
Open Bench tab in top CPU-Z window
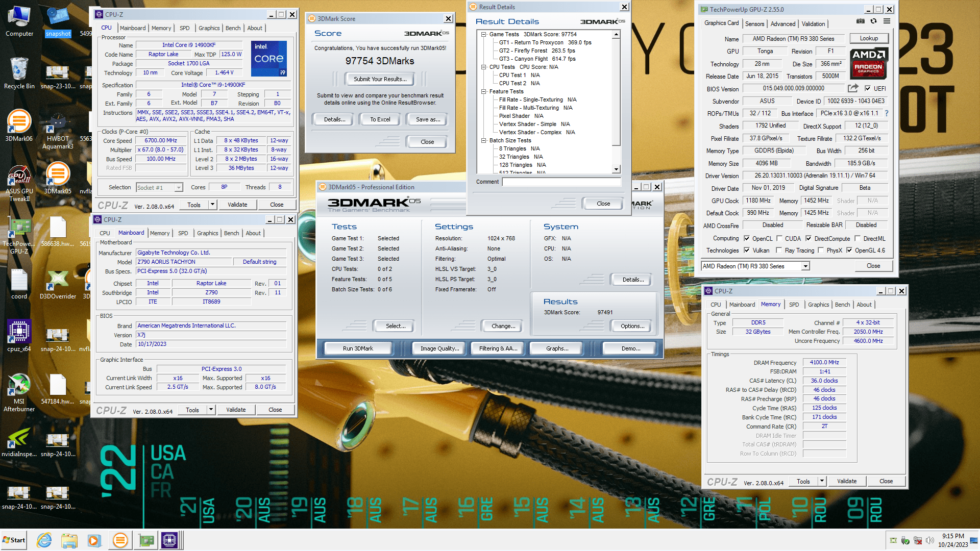(x=233, y=28)
